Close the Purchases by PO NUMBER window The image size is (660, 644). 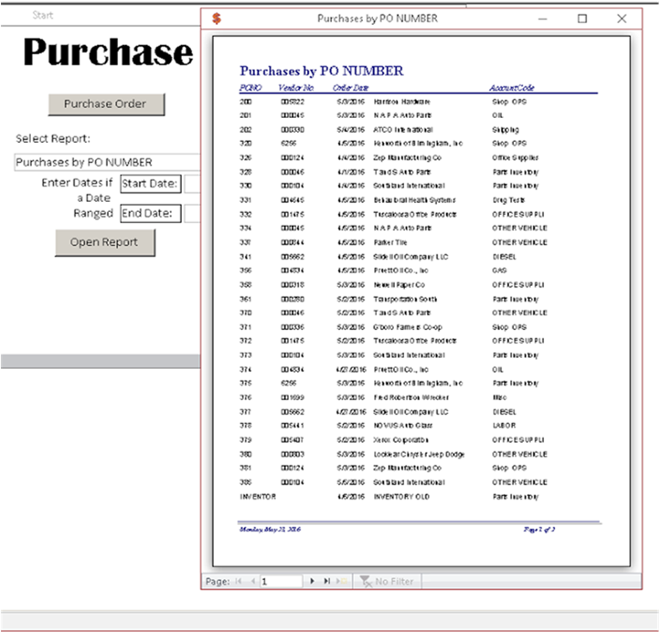point(622,19)
